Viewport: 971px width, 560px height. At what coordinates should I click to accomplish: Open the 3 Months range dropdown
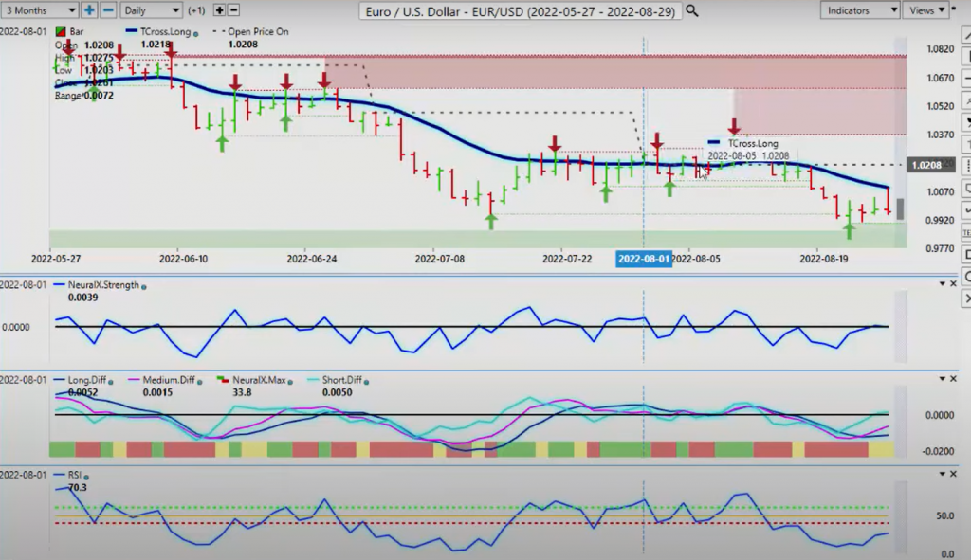[39, 10]
